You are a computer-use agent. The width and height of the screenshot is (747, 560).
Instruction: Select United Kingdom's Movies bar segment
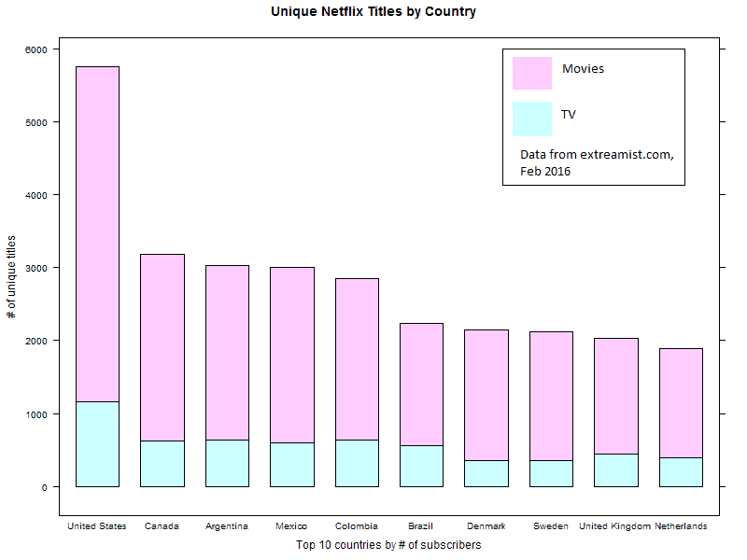coord(616,396)
